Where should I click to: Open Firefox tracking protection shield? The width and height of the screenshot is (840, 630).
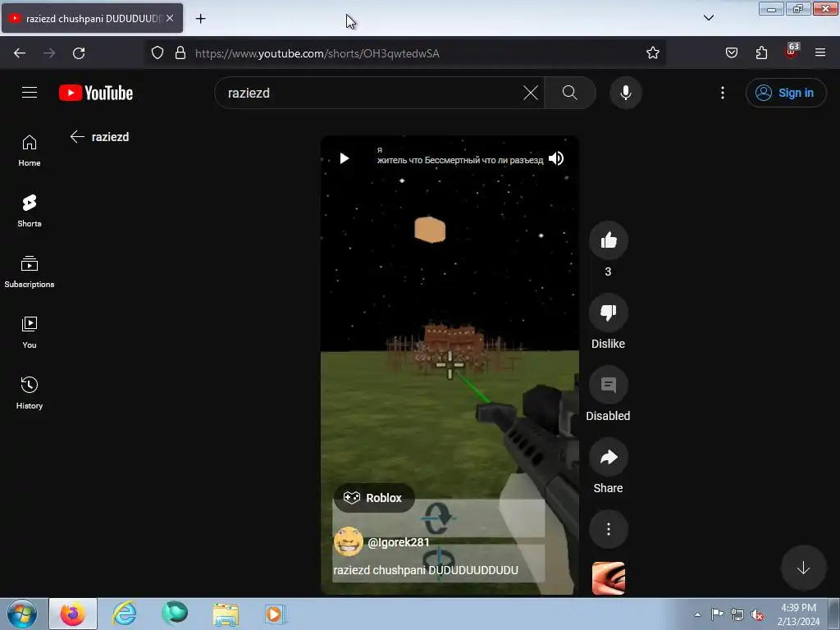point(157,52)
